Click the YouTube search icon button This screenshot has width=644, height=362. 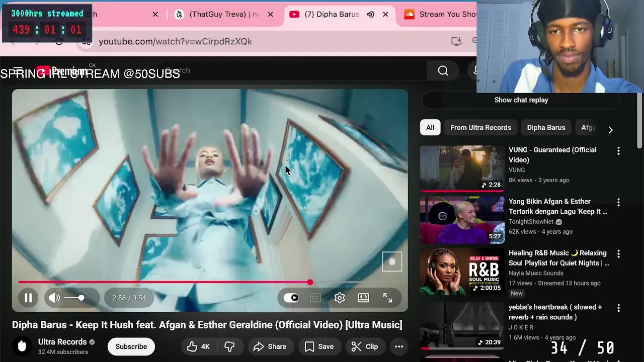(443, 71)
